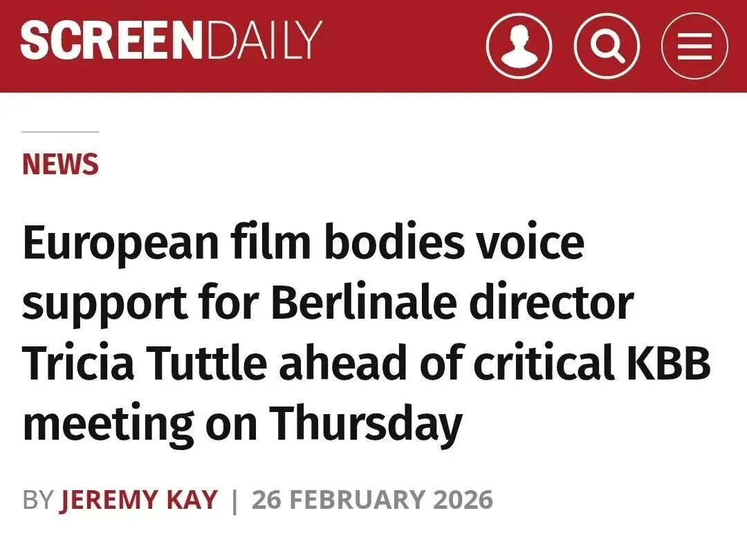Viewport: 747px width, 560px height.
Task: Click the "BY" label before the author name
Action: (x=38, y=499)
